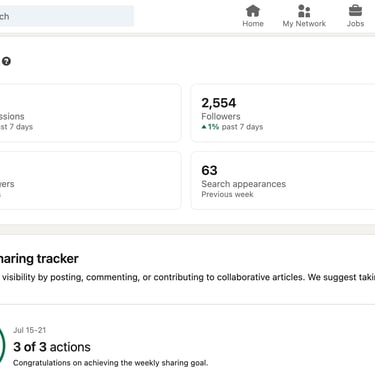Select the Home navigation label
The image size is (375, 385).
253,24
